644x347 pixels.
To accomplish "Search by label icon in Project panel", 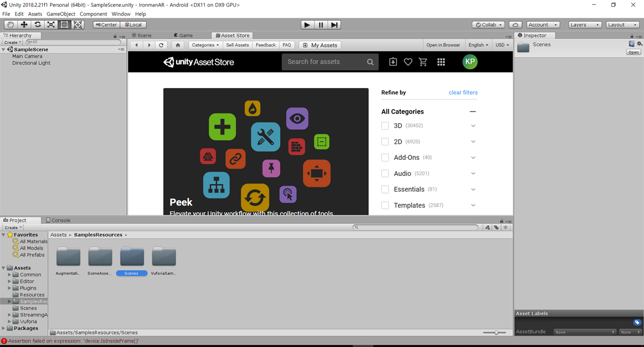I will (x=497, y=227).
